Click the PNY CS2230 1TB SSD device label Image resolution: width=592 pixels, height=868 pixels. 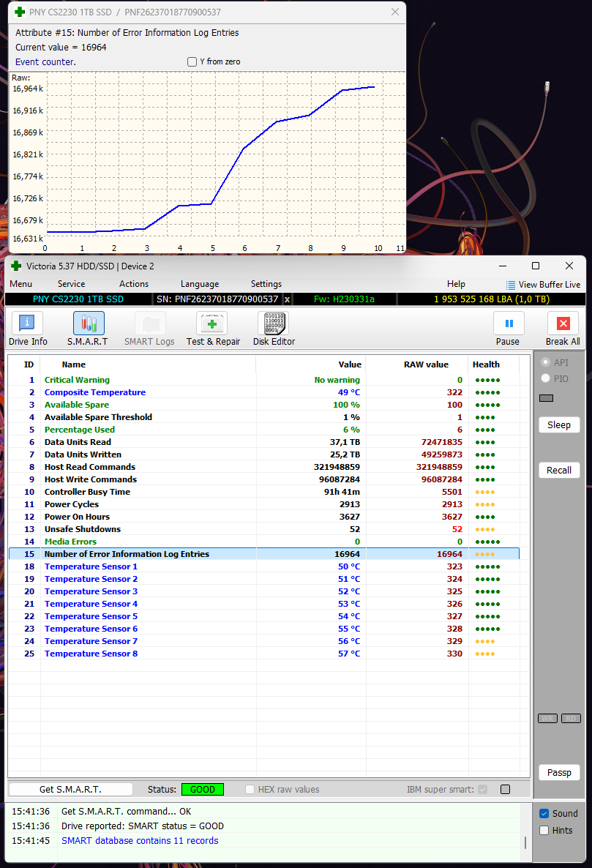(78, 299)
